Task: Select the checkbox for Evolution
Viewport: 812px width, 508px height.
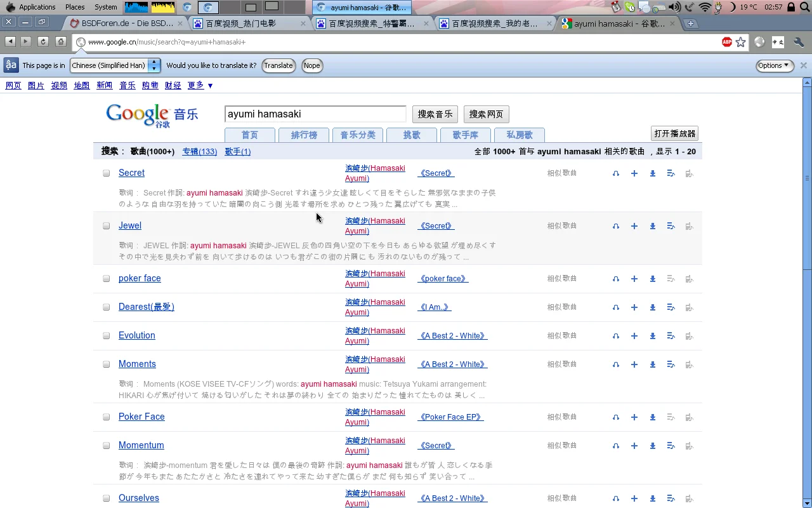Action: (107, 336)
